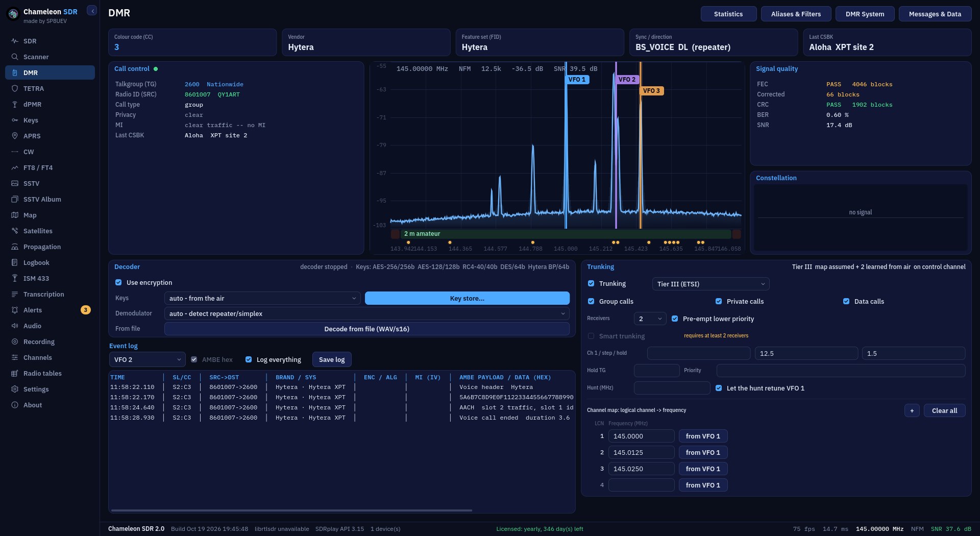Click the About info icon

point(15,405)
